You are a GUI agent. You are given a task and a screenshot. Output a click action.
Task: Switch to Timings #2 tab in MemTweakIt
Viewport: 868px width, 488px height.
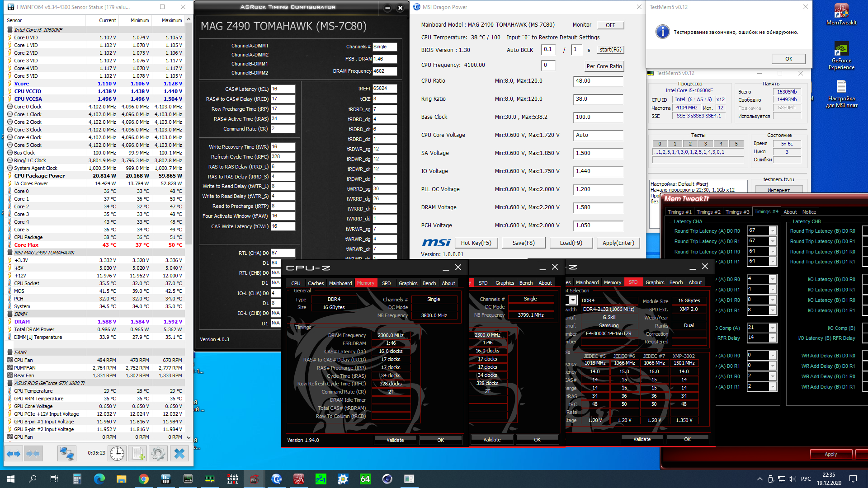coord(708,212)
